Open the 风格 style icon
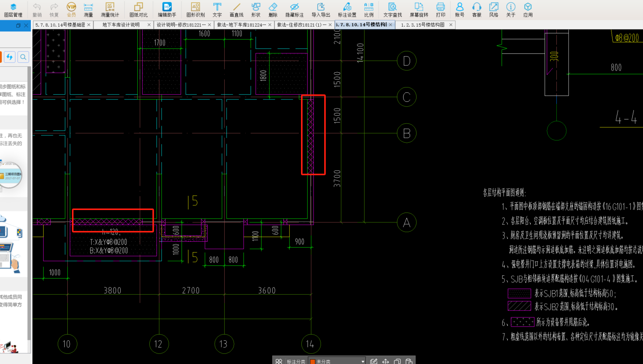 coord(494,10)
